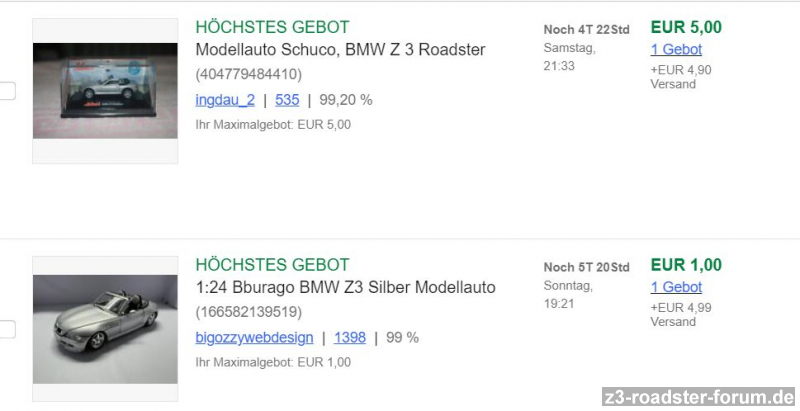Show '1 Gebot' bid history under EUR 1,00
Screen dimensions: 800x411
point(676,287)
